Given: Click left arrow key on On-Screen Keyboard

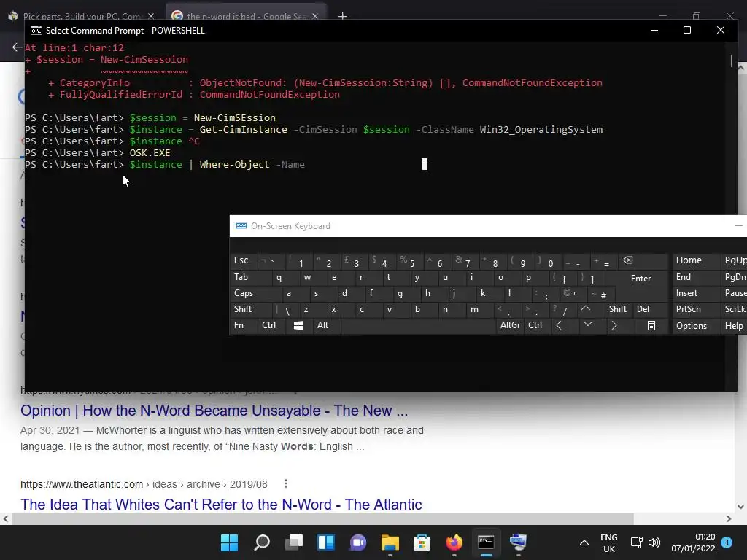Looking at the screenshot, I should pyautogui.click(x=559, y=325).
